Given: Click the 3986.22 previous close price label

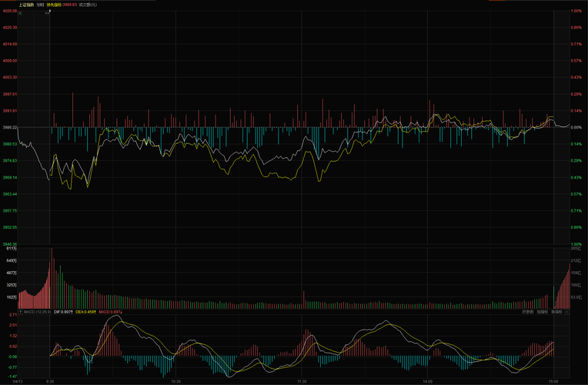Looking at the screenshot, I should 10,128.
